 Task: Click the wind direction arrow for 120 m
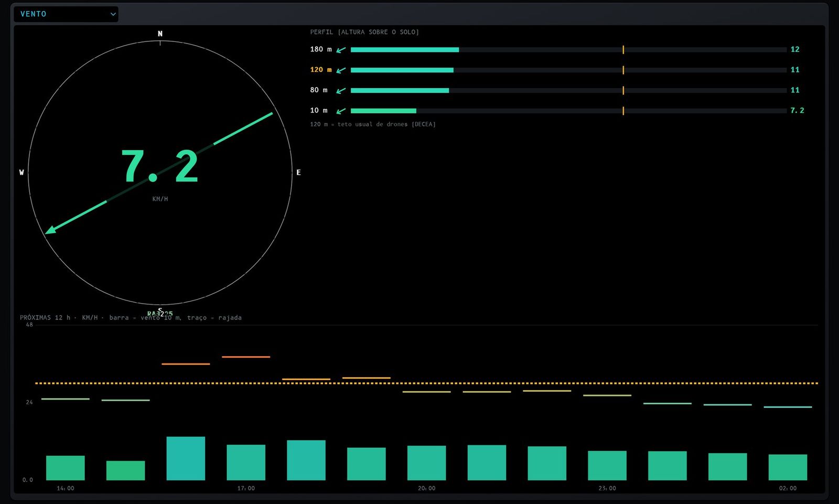click(341, 70)
